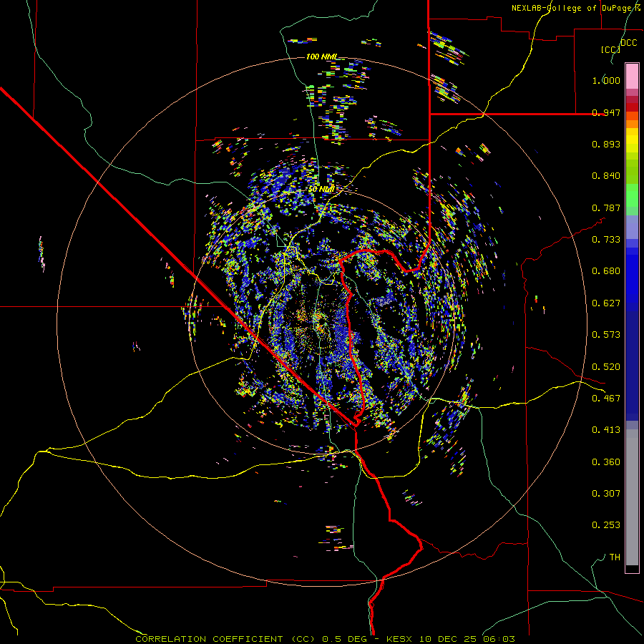Click the "TH" threshold label on legend
This screenshot has height=644, width=644.
(615, 557)
